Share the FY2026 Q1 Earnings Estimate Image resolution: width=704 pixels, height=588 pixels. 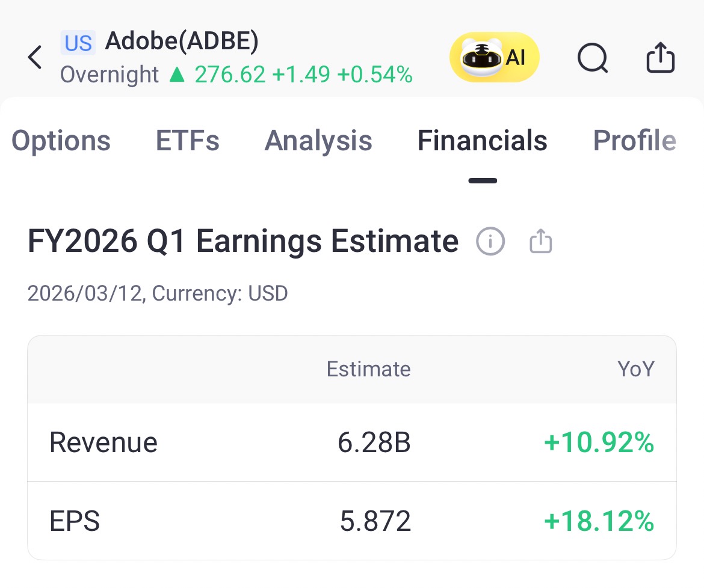[541, 242]
